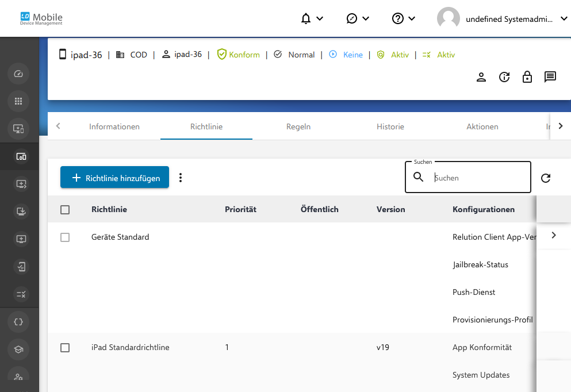Screen dimensions: 571x392
Task: Toggle the select-all checkbox in table header
Action: pos(65,210)
